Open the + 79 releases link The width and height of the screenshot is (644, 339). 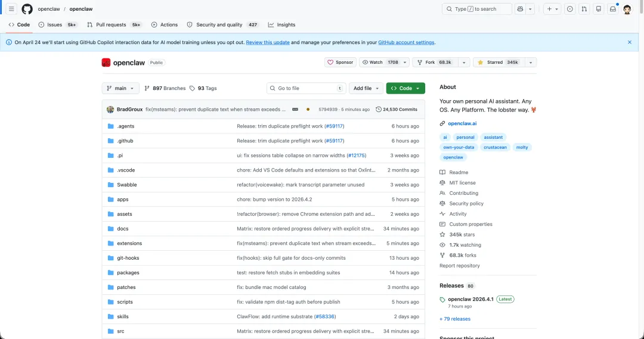coord(455,319)
